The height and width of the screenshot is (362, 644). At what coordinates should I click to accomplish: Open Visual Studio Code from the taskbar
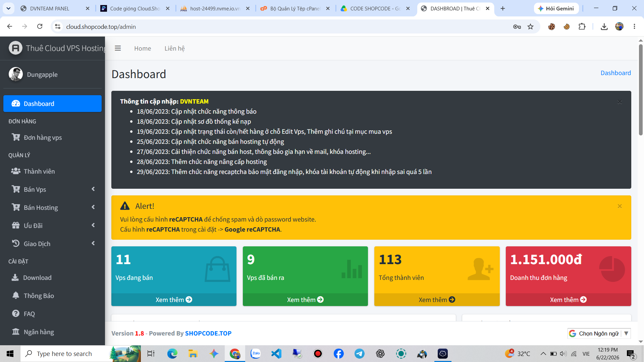[276, 354]
